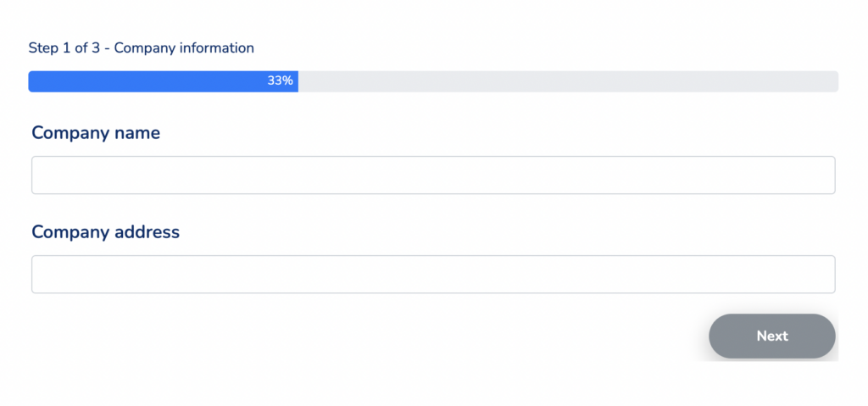Advance to step 2 using Next
The height and width of the screenshot is (406, 868).
[771, 336]
